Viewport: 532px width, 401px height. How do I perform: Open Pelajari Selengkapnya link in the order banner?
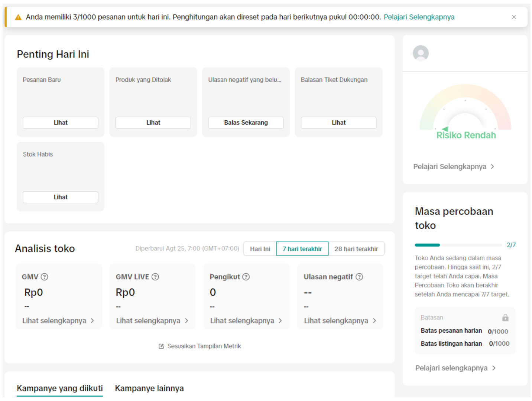419,17
